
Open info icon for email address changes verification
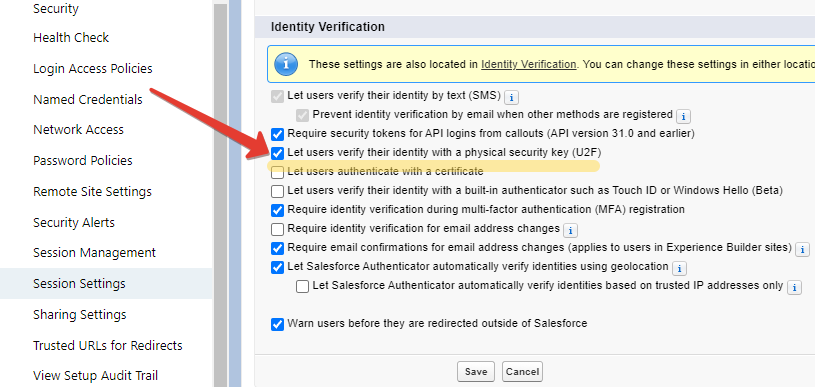coord(570,230)
